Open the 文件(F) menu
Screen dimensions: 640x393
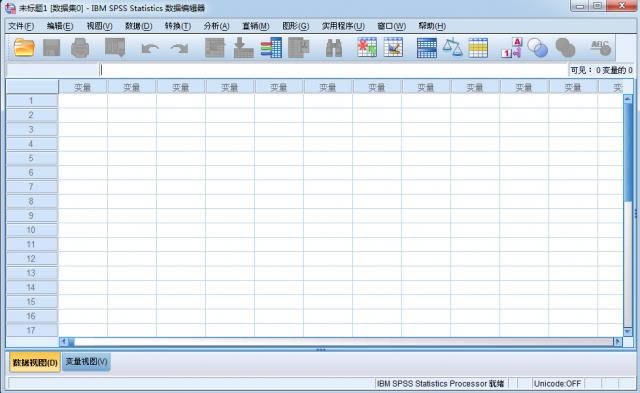21,26
